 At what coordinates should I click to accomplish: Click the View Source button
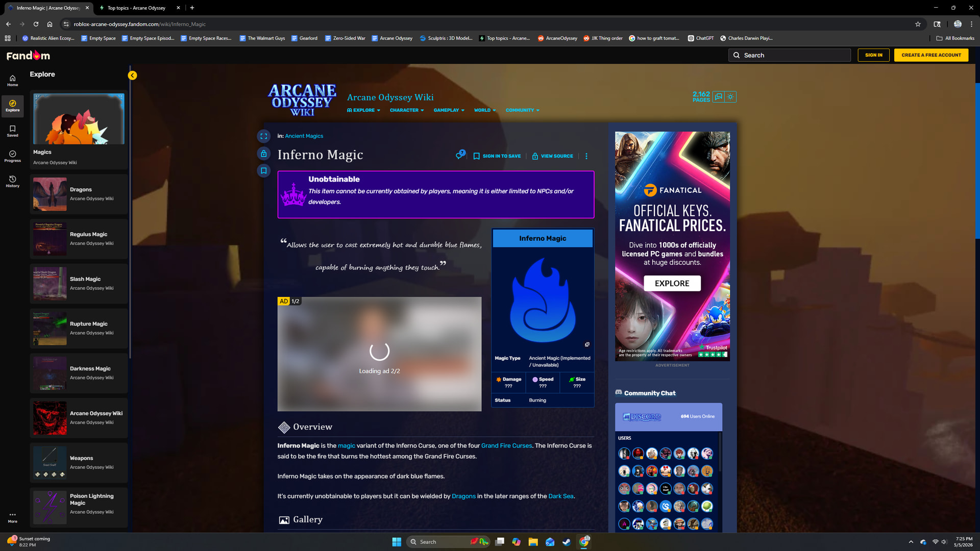[552, 156]
